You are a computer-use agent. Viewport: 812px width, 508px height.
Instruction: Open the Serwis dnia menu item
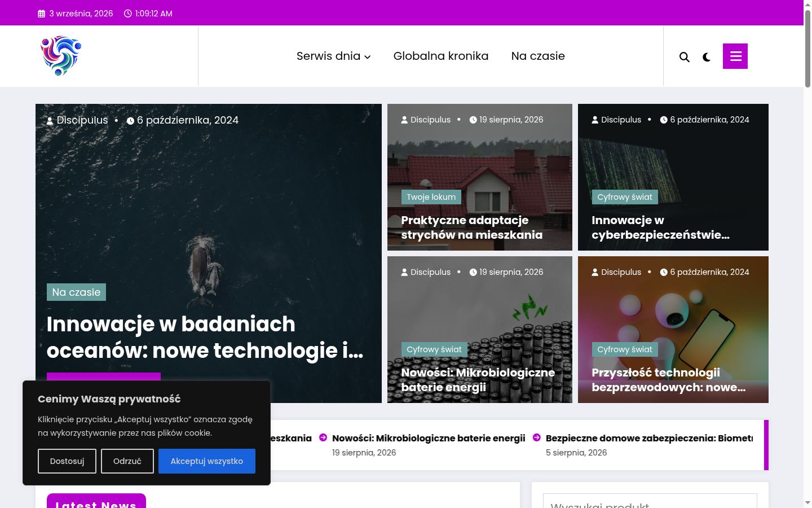[328, 56]
